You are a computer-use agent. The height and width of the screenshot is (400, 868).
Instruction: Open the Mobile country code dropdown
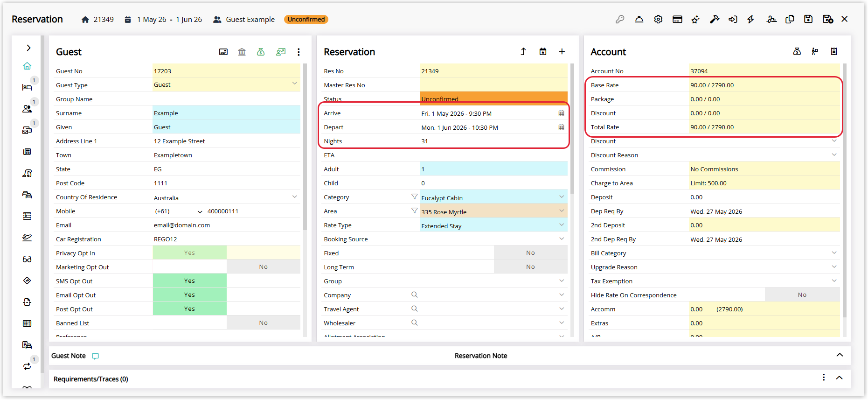[x=200, y=211]
